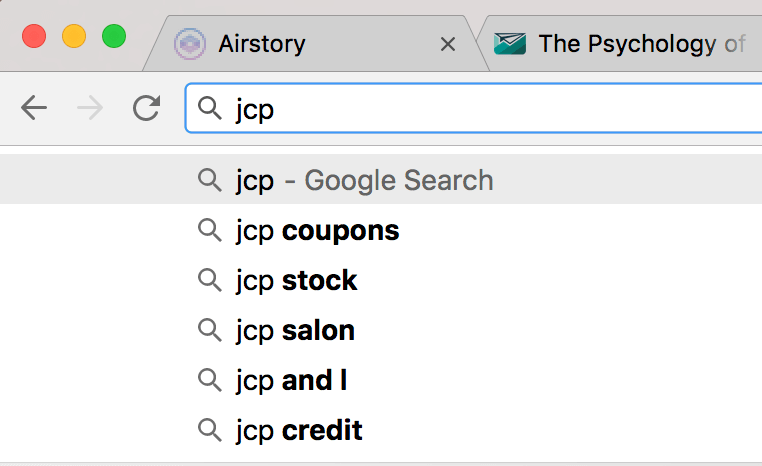Click the search icon beside 'jcp coupons'
Image resolution: width=762 pixels, height=466 pixels.
[x=209, y=231]
